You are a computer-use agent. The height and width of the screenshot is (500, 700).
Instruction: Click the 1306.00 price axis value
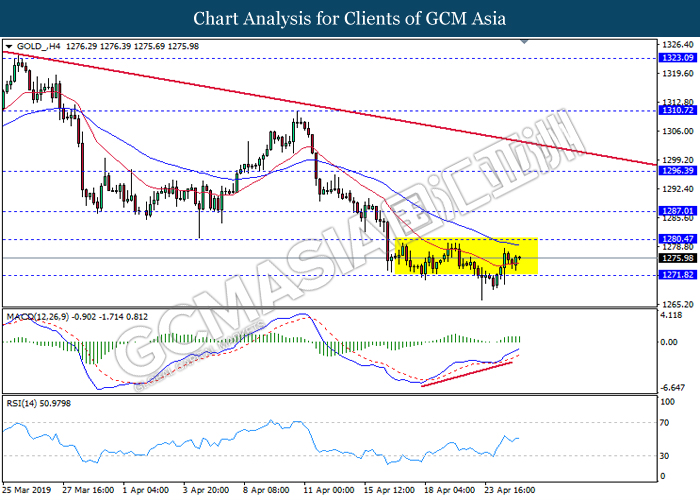tap(678, 131)
